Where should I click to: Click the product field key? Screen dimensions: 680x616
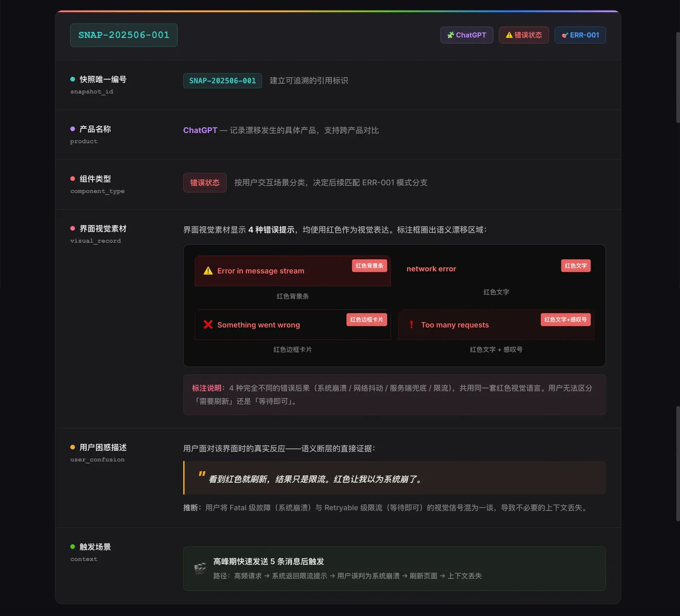click(x=84, y=141)
